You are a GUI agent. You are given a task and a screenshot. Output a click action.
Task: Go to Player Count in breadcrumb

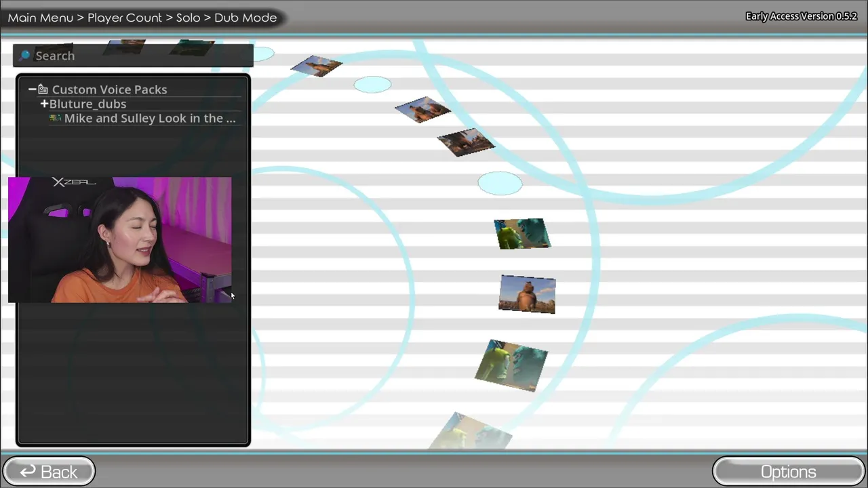click(x=125, y=18)
